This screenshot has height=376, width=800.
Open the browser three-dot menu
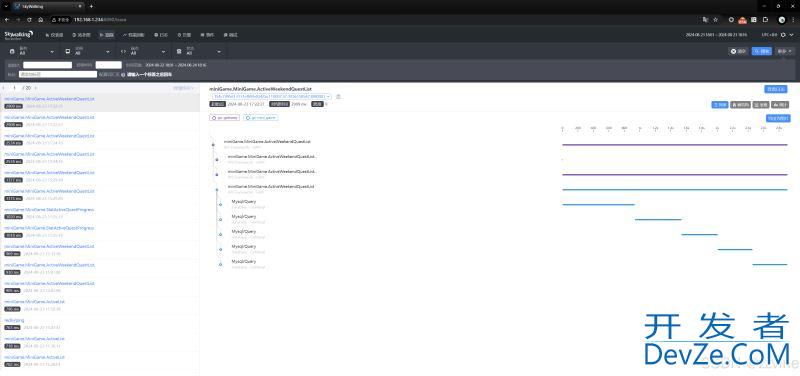pos(793,19)
